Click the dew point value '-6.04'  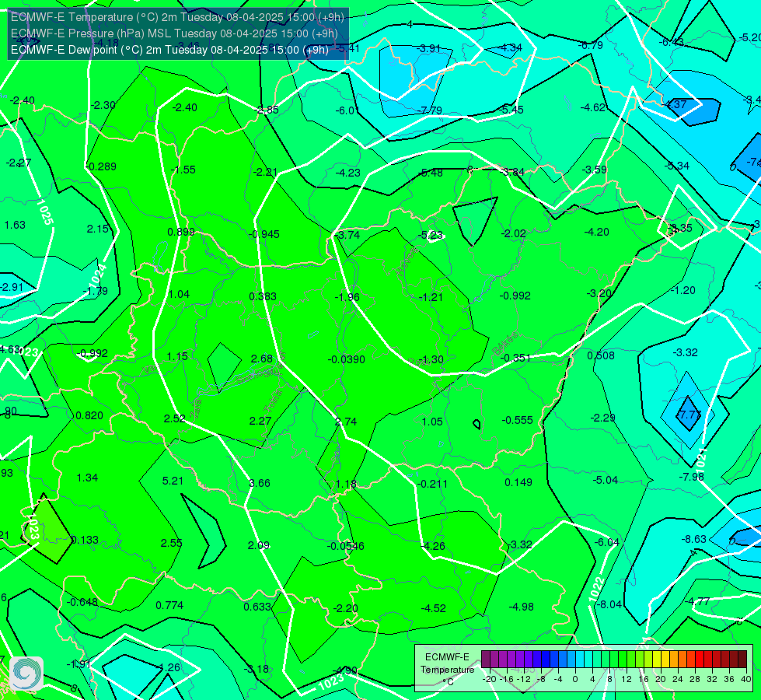[606, 542]
